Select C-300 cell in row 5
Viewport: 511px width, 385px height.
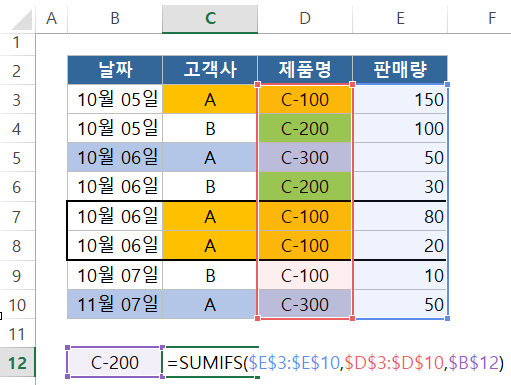click(x=305, y=158)
